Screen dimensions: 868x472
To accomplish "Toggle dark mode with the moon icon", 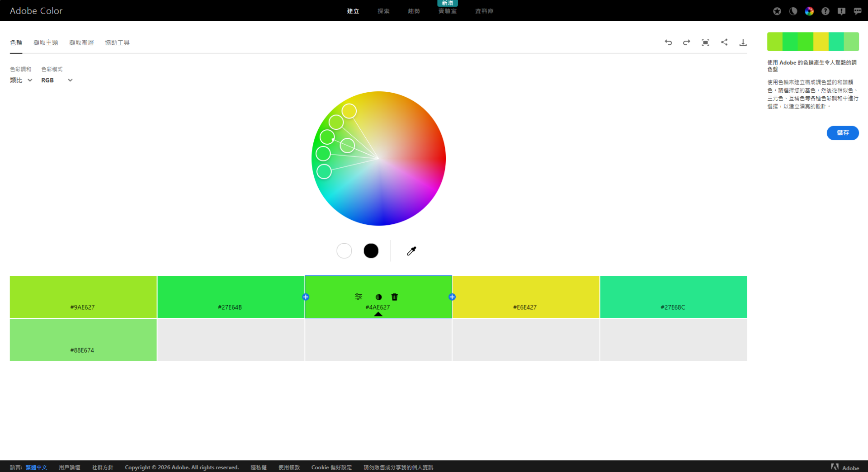I will coord(793,11).
